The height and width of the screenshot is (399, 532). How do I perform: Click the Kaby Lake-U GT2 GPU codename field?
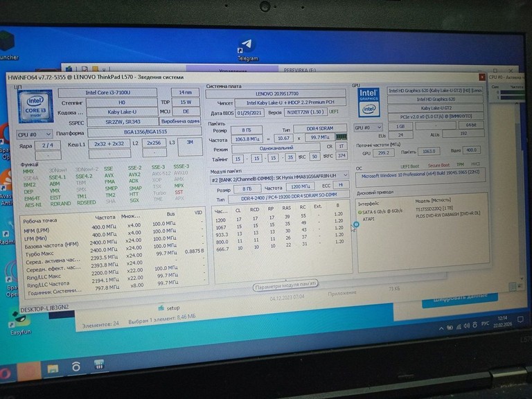tap(436, 108)
